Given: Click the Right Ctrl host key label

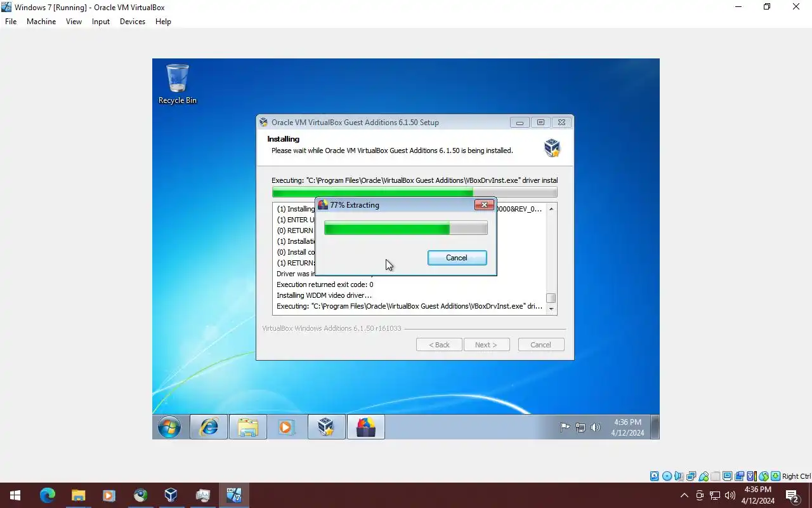Looking at the screenshot, I should pyautogui.click(x=796, y=476).
